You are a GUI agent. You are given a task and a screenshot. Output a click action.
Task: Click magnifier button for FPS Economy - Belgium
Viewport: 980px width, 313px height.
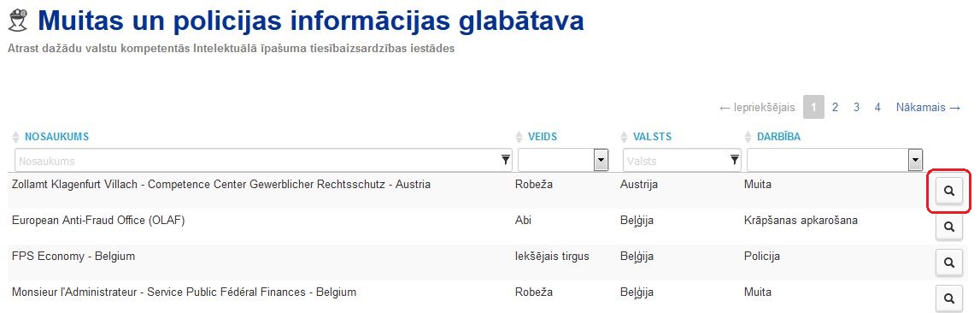pyautogui.click(x=948, y=263)
